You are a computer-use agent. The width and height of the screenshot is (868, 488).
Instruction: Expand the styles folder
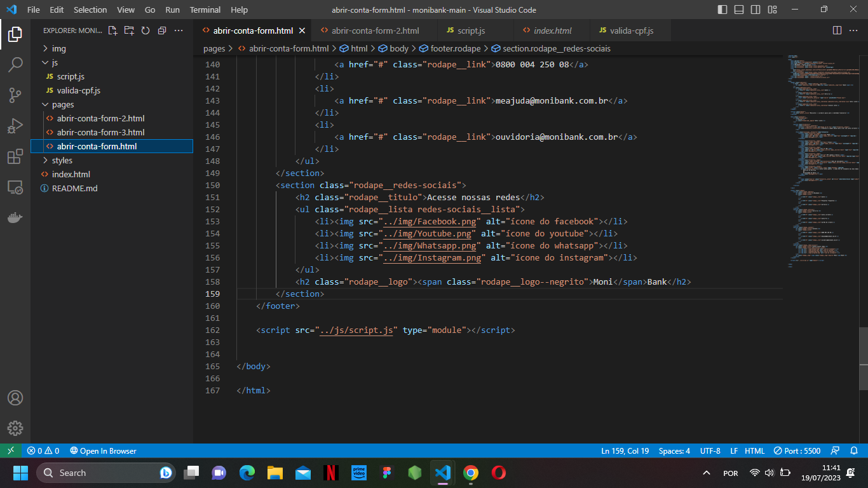coord(112,160)
